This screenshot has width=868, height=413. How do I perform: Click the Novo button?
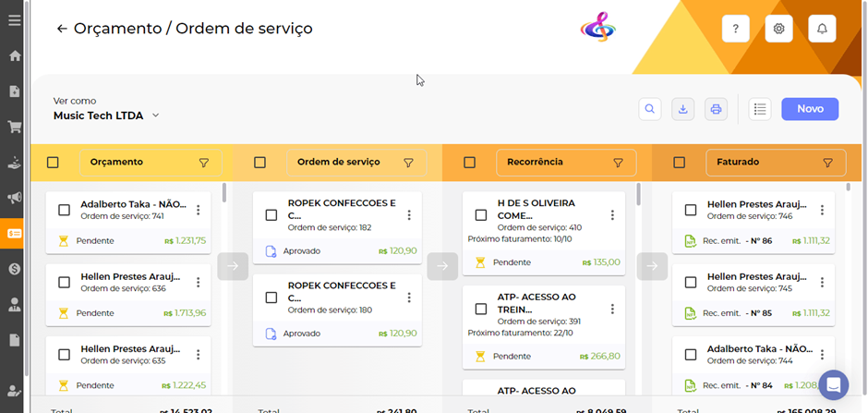809,109
